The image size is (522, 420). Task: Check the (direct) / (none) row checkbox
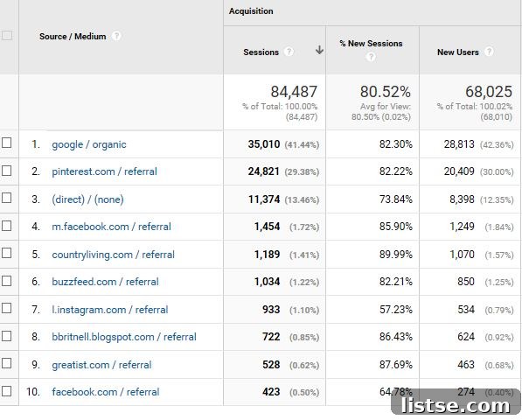tap(7, 198)
